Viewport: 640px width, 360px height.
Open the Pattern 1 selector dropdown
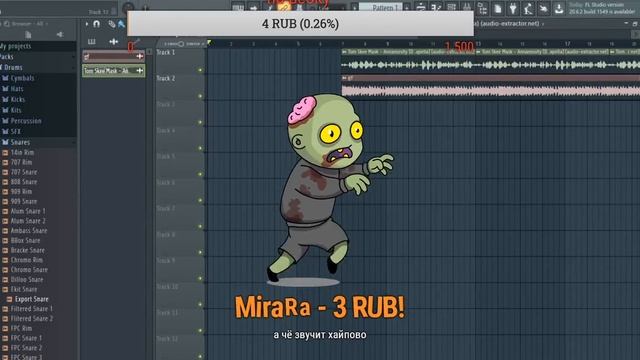click(x=381, y=8)
